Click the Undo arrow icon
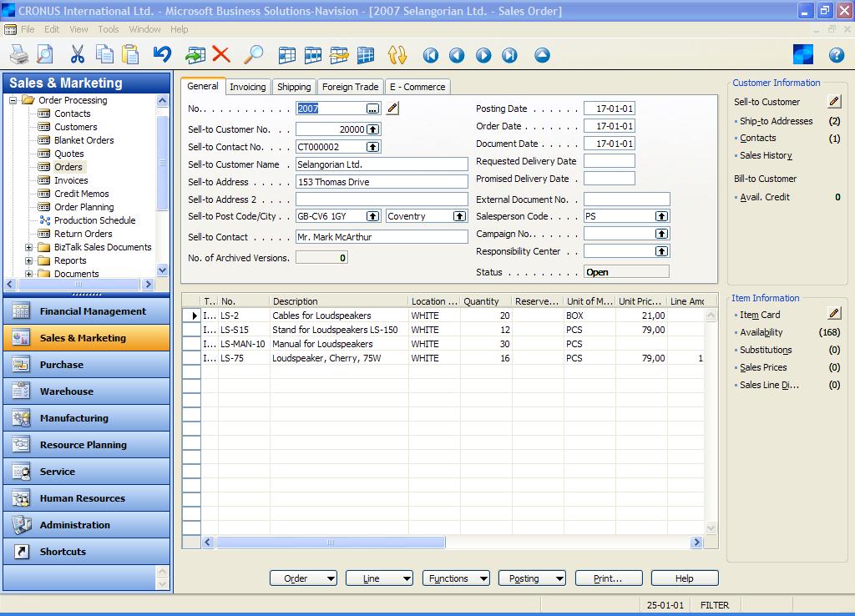Screen dimensions: 855x616 (162, 54)
